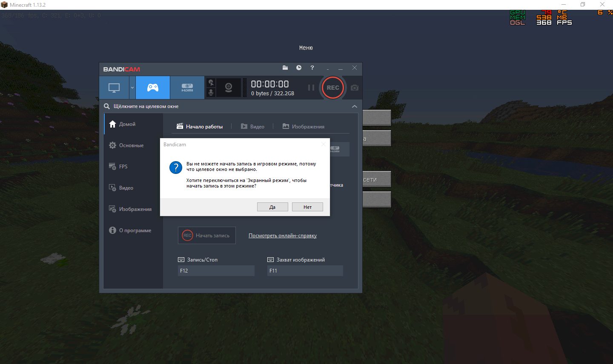Click magnifier icon beside target window text

pyautogui.click(x=107, y=106)
